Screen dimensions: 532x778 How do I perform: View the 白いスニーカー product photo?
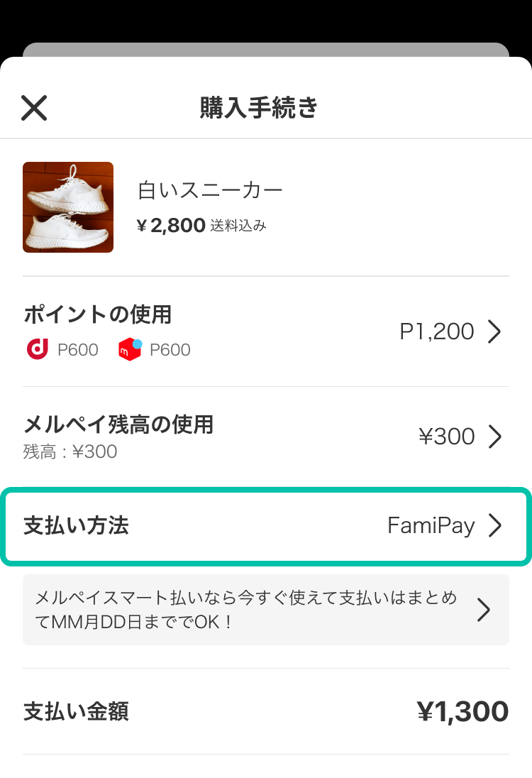tap(67, 207)
